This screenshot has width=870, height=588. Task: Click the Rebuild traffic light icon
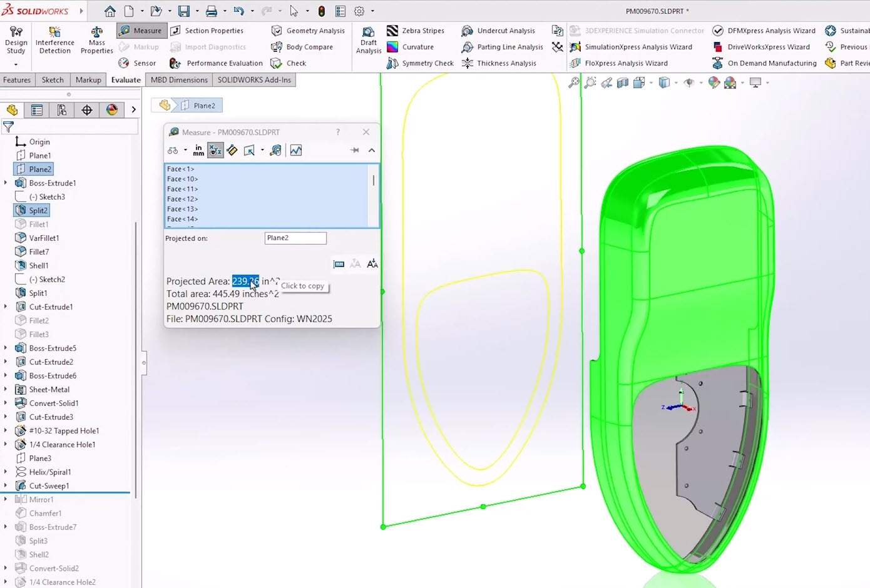(x=322, y=11)
